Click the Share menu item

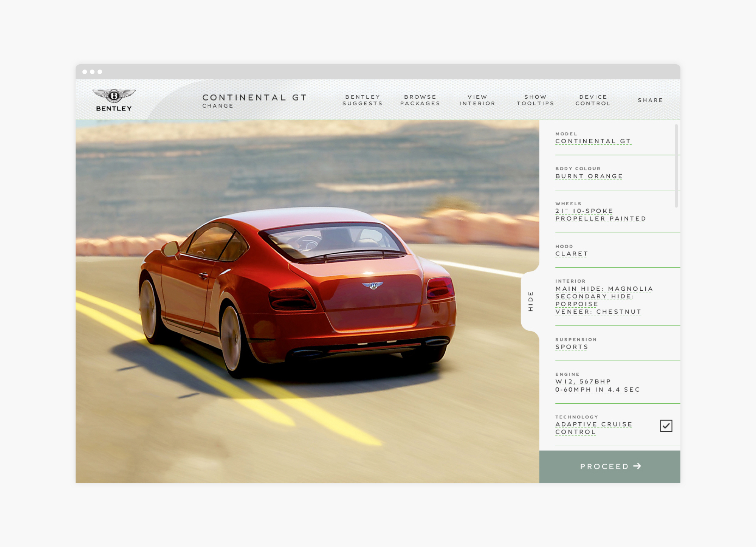tap(650, 100)
